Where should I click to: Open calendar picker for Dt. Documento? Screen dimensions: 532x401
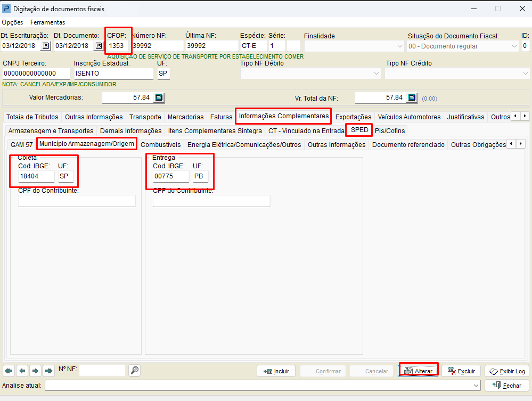point(99,46)
